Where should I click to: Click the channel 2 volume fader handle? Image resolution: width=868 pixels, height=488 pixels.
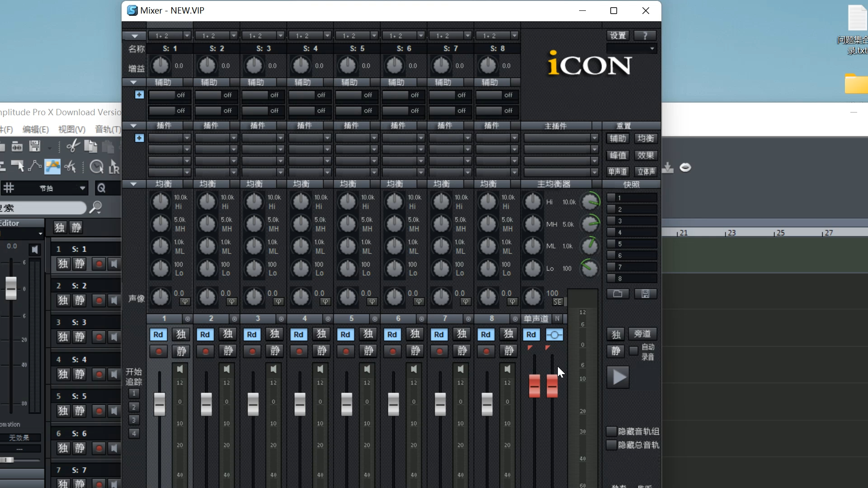coord(206,404)
